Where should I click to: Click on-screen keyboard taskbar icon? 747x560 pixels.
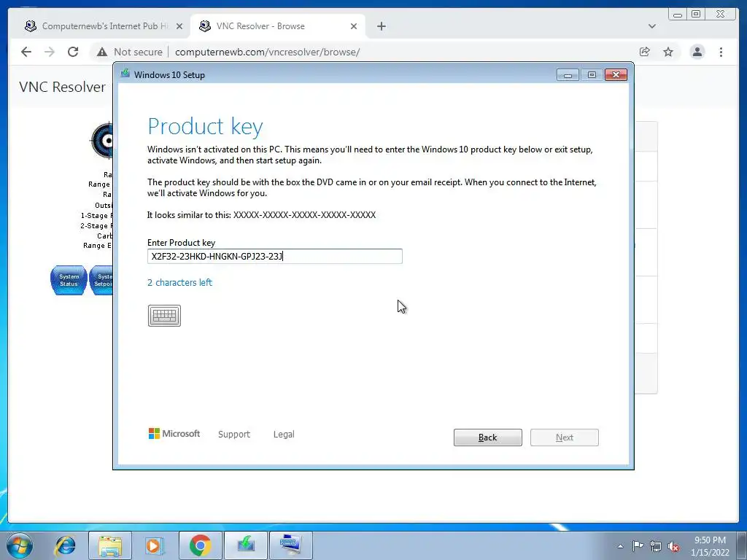pos(290,545)
